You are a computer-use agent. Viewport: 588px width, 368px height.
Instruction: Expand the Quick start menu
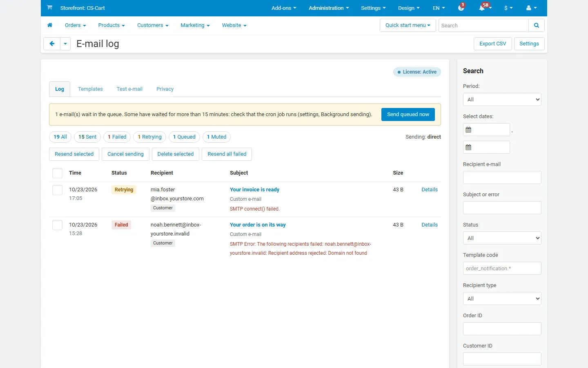408,25
